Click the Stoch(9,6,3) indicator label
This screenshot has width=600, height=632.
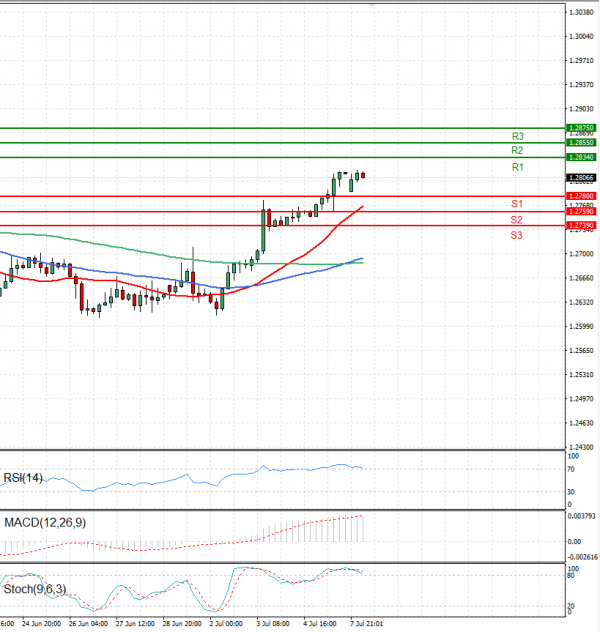coord(35,589)
